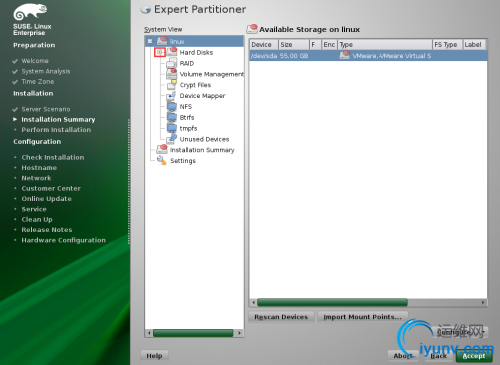Click the Volume Management tree icon
This screenshot has height=365, width=500.
click(172, 74)
